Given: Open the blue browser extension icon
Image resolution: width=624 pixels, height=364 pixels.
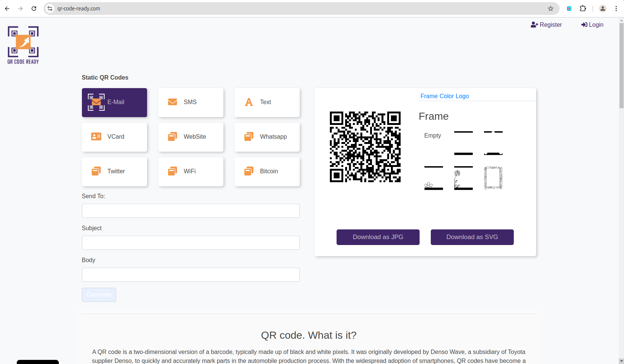Looking at the screenshot, I should pos(569,9).
